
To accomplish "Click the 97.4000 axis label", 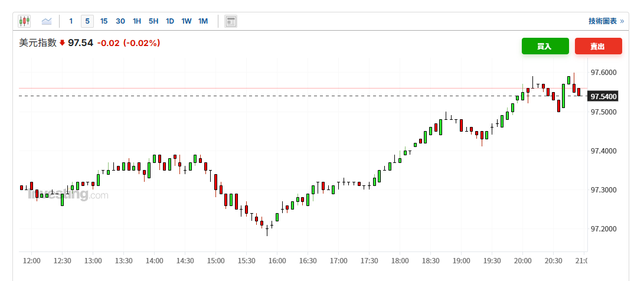I will pyautogui.click(x=604, y=151).
